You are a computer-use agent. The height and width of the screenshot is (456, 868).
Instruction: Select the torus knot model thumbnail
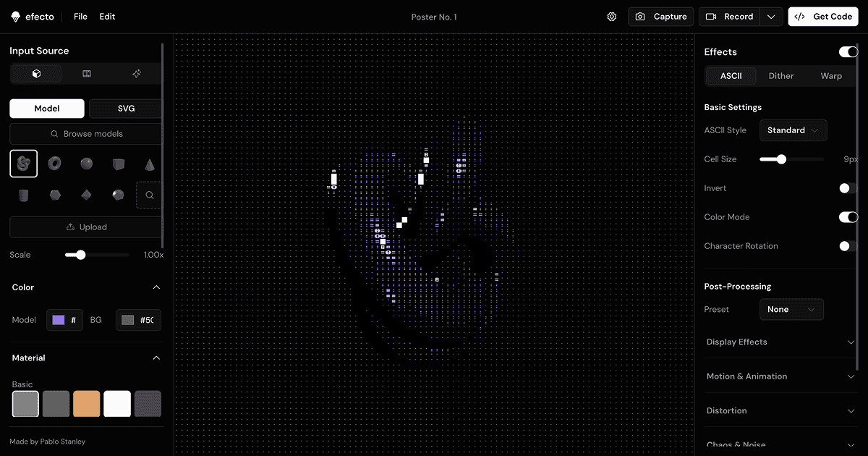pyautogui.click(x=24, y=164)
